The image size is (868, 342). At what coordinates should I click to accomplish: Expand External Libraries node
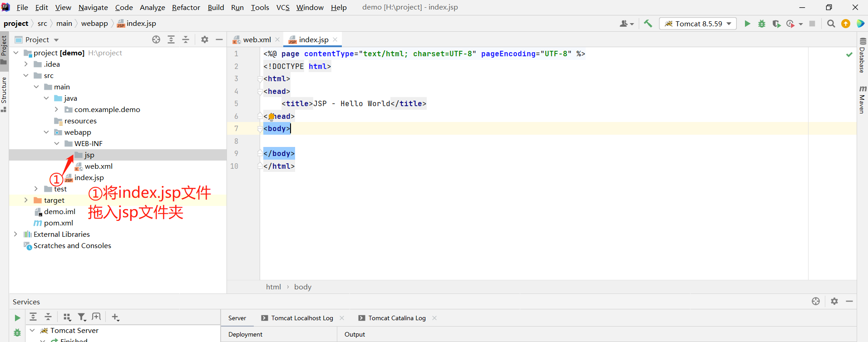pos(16,234)
